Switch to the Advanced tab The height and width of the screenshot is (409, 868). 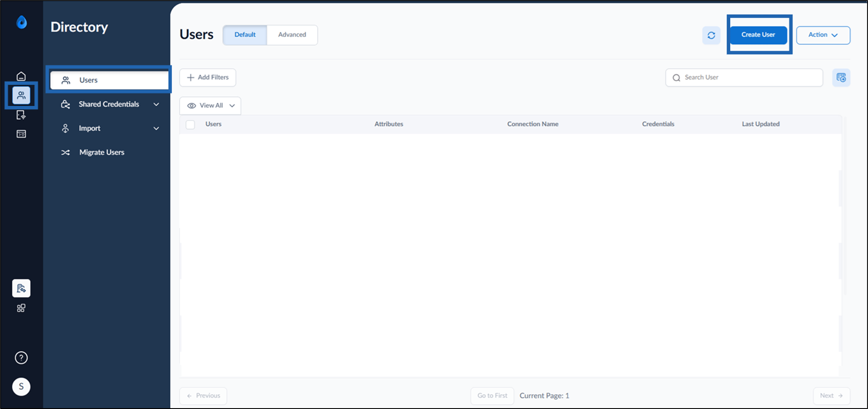[292, 35]
